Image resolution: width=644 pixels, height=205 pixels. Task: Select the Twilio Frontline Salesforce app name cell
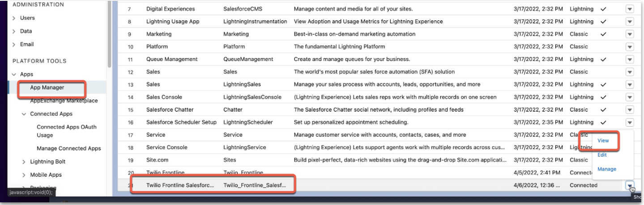pos(180,185)
